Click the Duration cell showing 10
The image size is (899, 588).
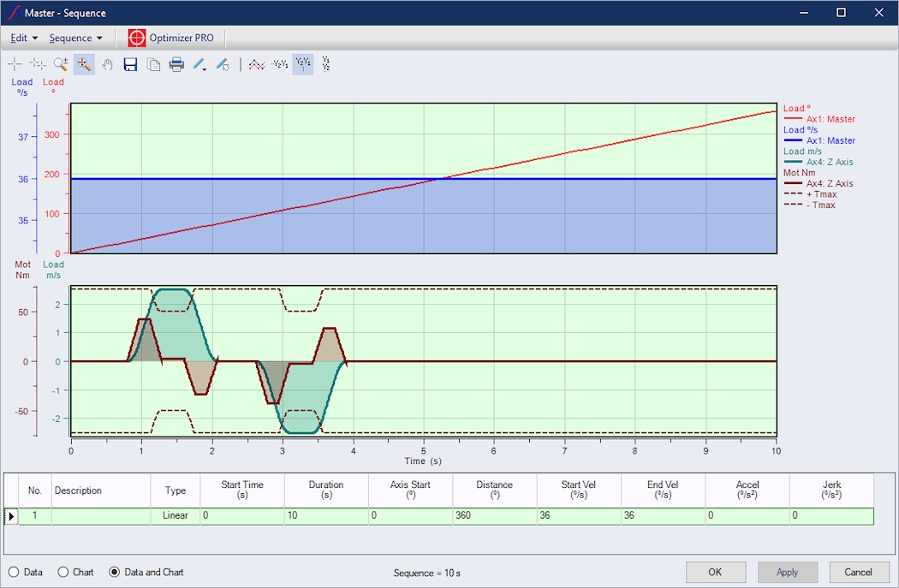[x=325, y=516]
